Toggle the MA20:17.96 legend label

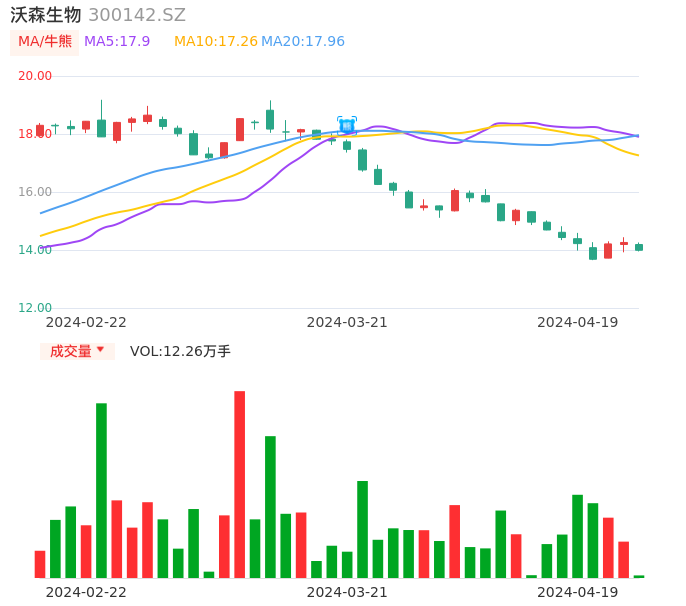[x=302, y=42]
